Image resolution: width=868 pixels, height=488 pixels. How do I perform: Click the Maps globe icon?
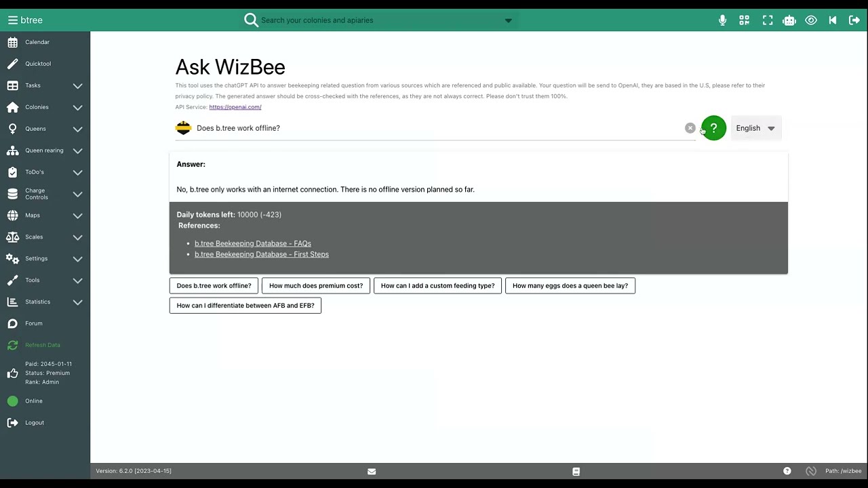[x=12, y=216]
